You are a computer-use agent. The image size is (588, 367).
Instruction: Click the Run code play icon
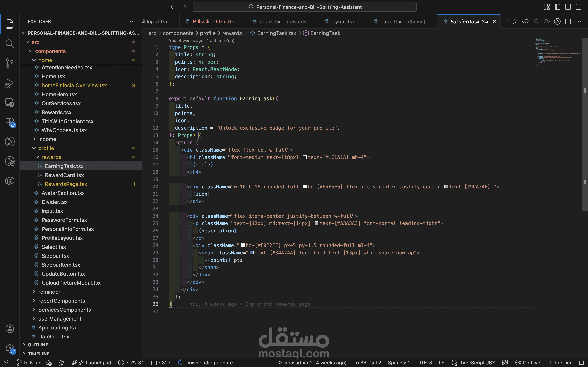click(x=515, y=22)
